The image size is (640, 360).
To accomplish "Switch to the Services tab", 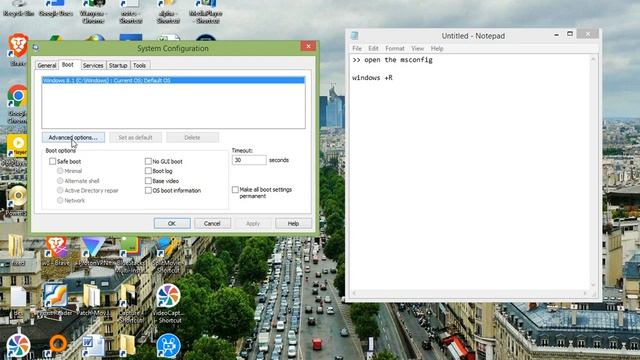I will [x=93, y=65].
